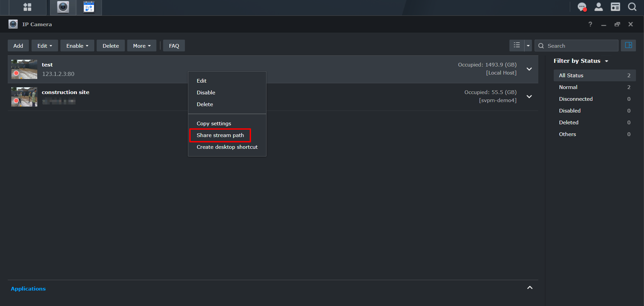Open the Main Menu apps icon

[27, 7]
